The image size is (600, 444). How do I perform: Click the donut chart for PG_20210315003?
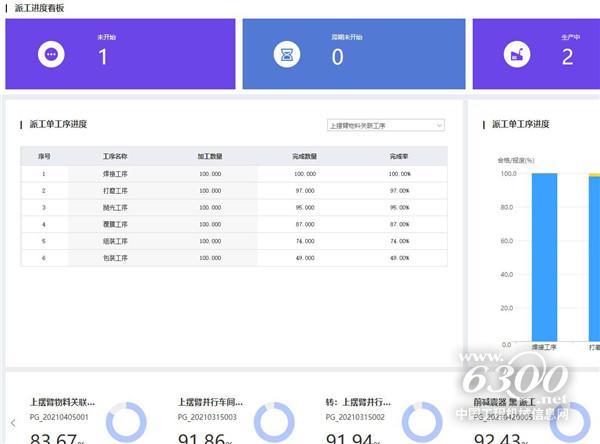point(274,422)
